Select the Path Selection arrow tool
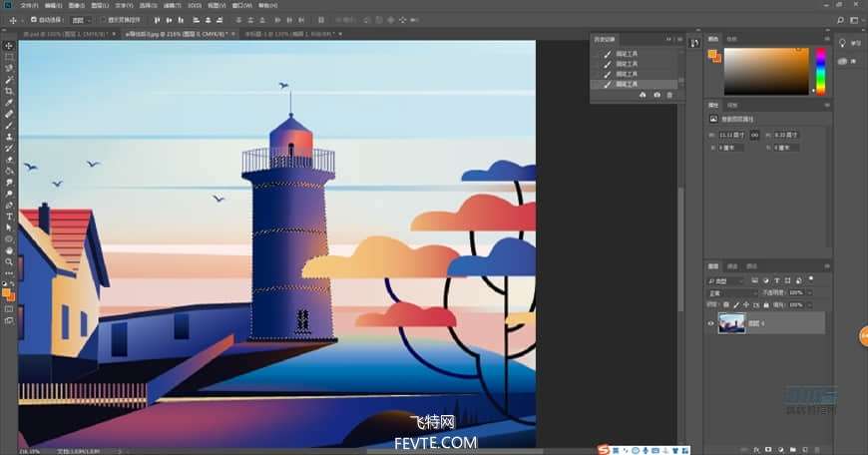868x455 pixels. tap(9, 227)
